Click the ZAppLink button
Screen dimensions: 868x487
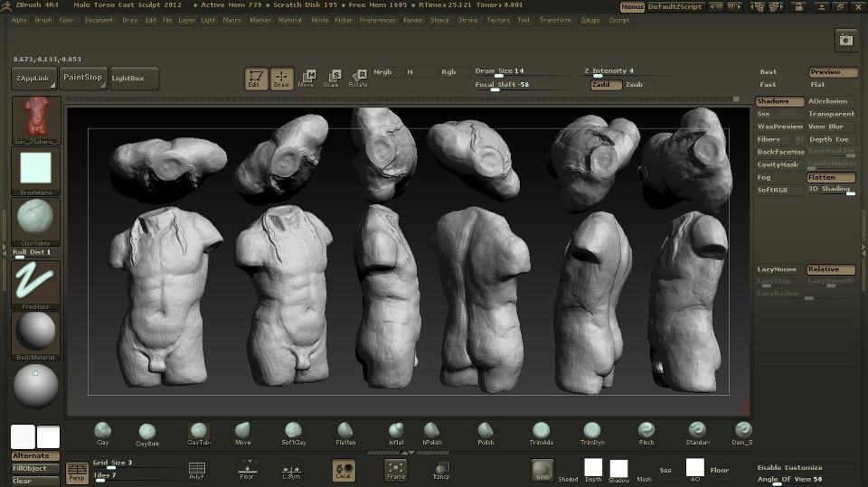point(33,79)
